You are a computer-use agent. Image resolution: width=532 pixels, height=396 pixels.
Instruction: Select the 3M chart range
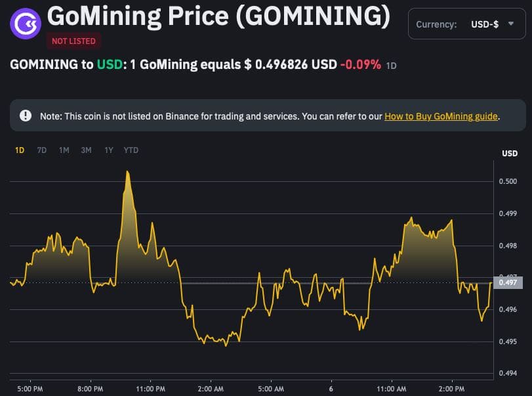coord(86,150)
